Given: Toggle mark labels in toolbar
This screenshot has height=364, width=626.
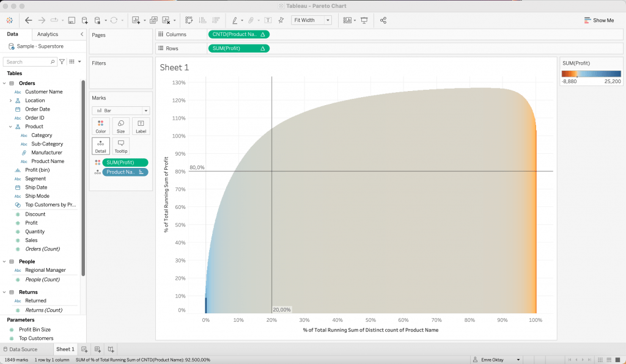Looking at the screenshot, I should tap(267, 20).
